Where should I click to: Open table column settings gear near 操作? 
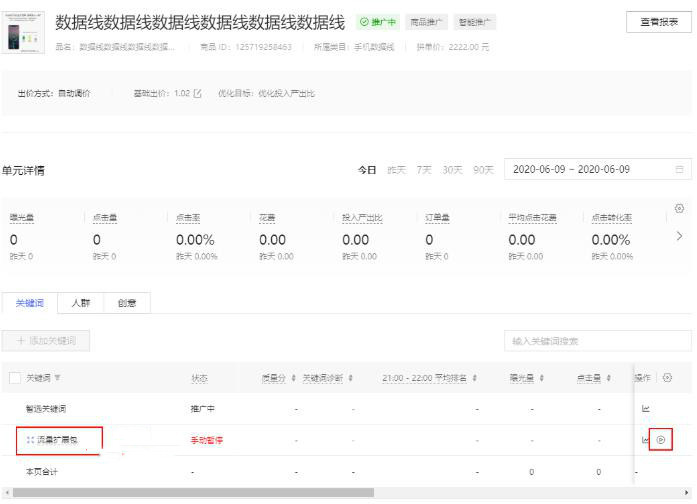tap(667, 378)
